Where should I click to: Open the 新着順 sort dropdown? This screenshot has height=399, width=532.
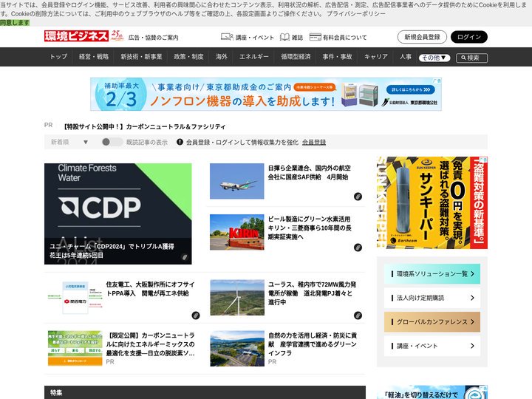click(x=69, y=142)
